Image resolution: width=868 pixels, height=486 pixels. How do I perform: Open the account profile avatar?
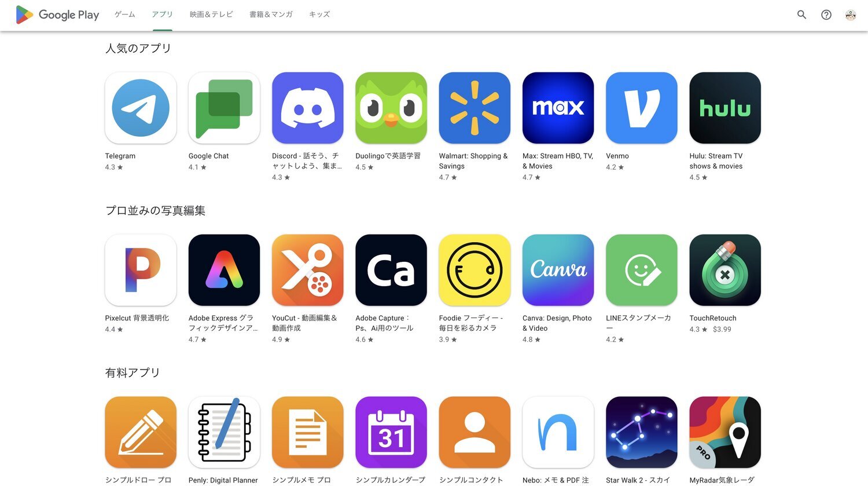click(x=851, y=14)
